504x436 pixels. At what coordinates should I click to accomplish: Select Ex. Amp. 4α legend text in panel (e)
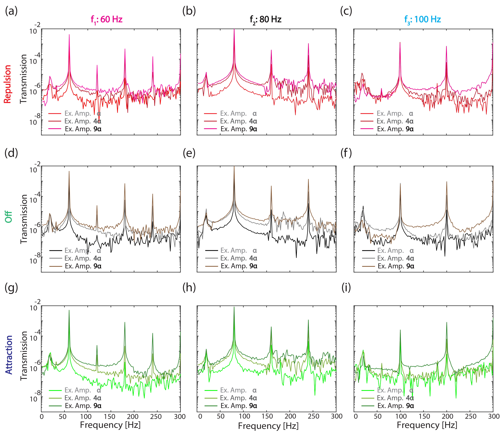tap(239, 258)
